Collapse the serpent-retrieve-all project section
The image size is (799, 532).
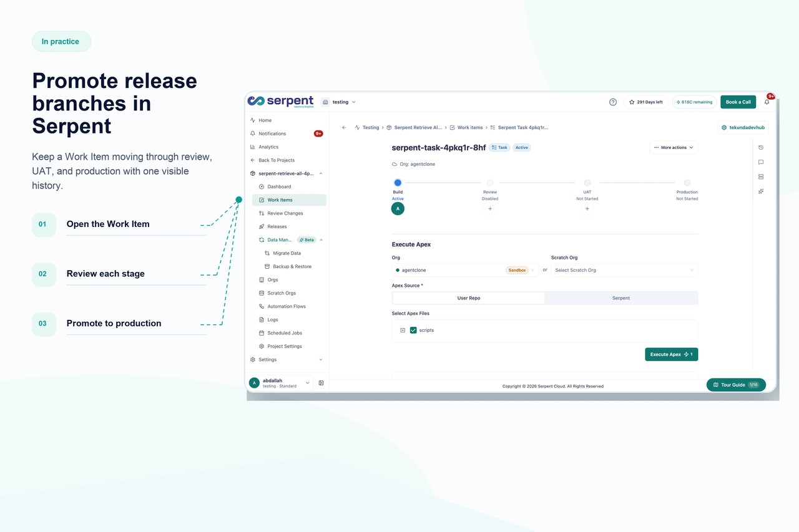pos(321,173)
